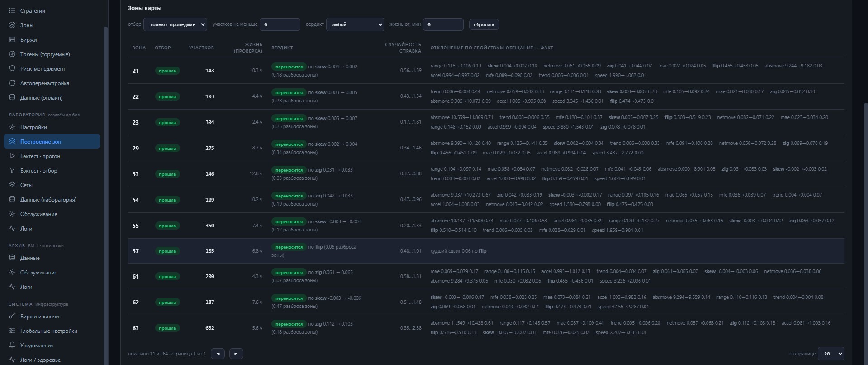
Task: Click участков value 187 in zone 62
Action: (210, 302)
